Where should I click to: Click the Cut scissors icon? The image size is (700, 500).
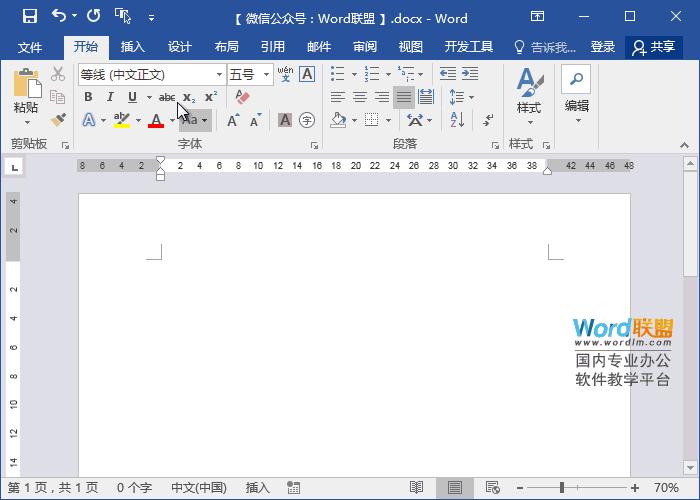(x=58, y=74)
